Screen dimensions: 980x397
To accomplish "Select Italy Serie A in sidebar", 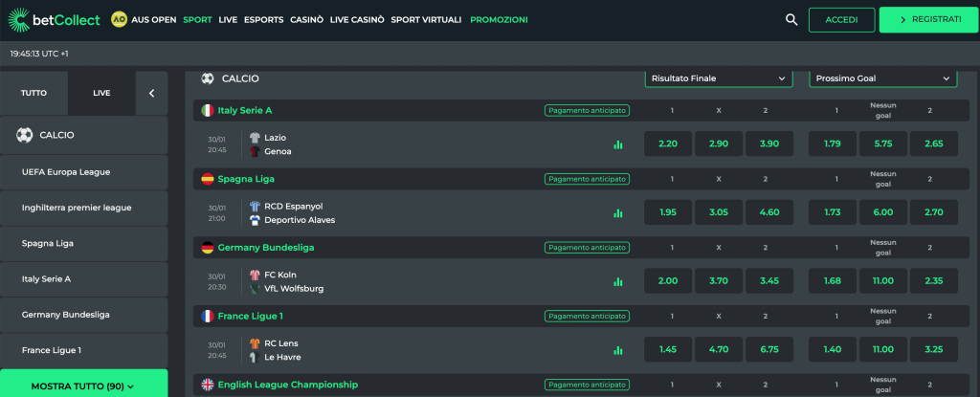I will 84,278.
